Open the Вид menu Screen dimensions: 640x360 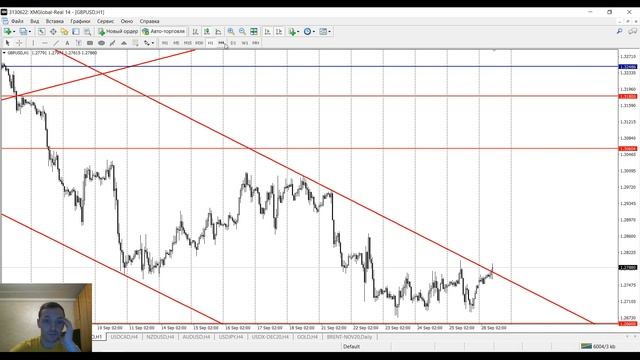[35, 21]
